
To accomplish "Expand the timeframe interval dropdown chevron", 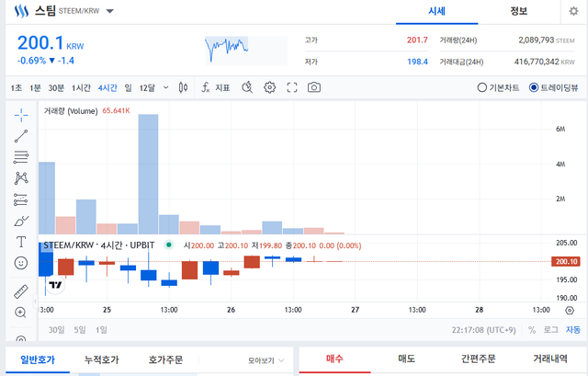I will point(165,88).
